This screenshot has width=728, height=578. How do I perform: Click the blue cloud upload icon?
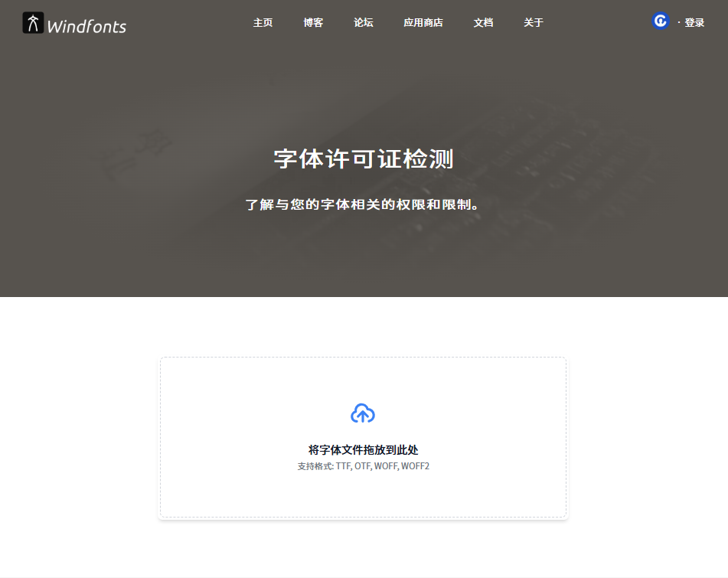(363, 413)
